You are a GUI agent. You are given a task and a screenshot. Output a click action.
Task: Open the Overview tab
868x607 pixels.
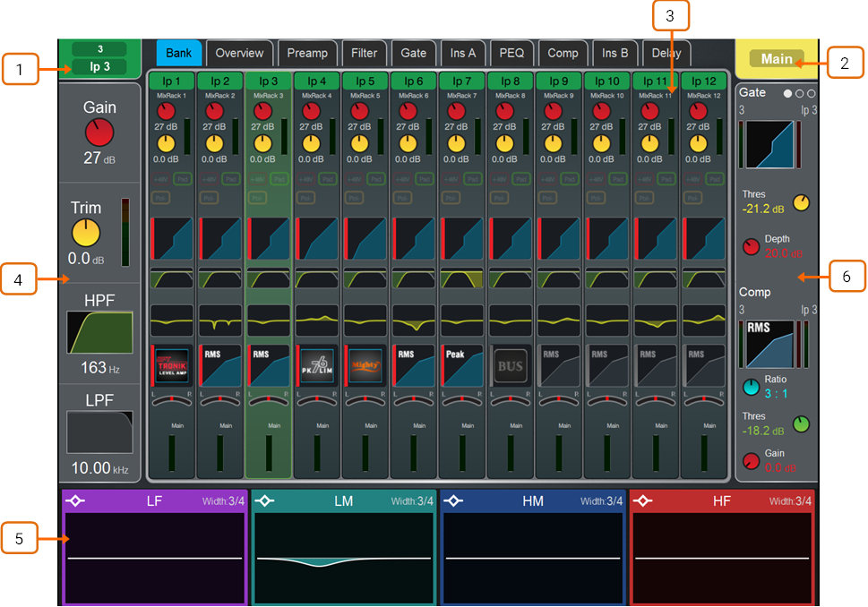pos(239,53)
